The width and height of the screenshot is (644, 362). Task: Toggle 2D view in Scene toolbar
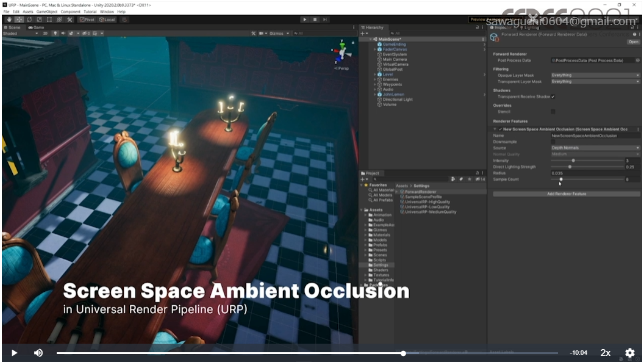coord(45,34)
